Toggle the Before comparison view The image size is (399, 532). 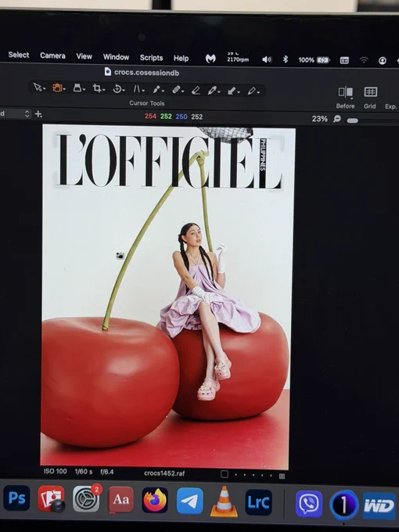(345, 97)
